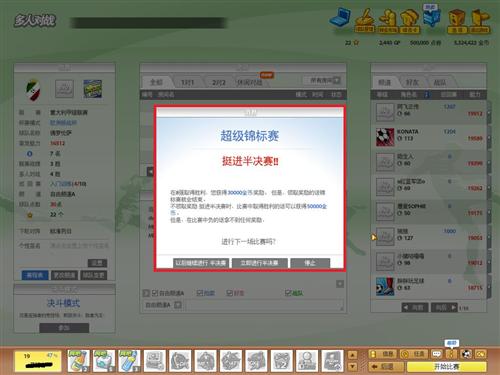The image size is (500, 375).
Task: Use the blue tube item in bottom bar
Action: click(130, 361)
